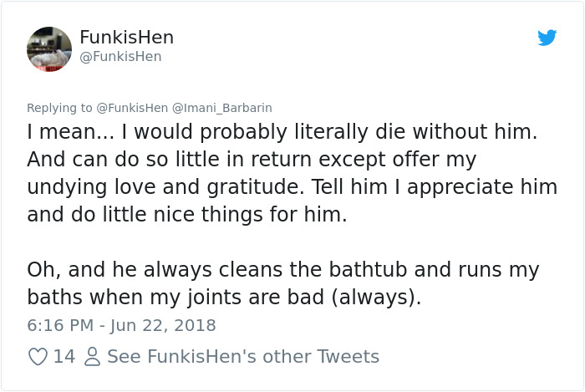Viewport: 585px width, 392px height.
Task: Click the person icon beside other Tweets
Action: pyautogui.click(x=93, y=357)
